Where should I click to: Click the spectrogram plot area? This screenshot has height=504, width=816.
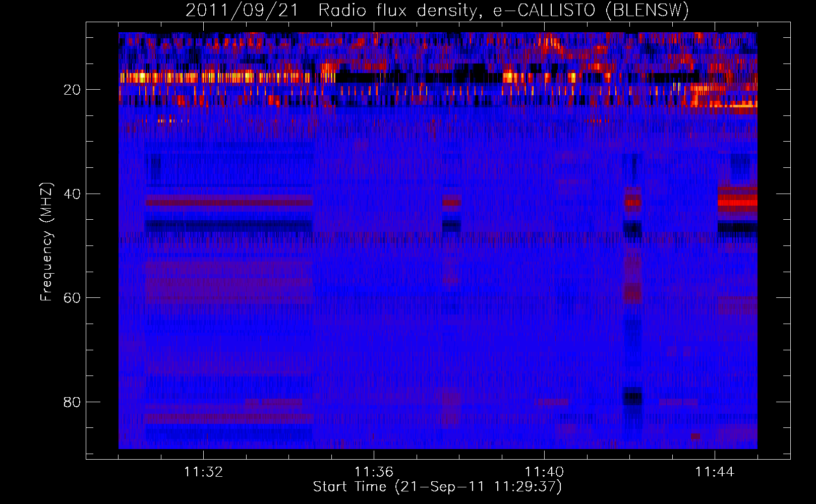coord(438,240)
